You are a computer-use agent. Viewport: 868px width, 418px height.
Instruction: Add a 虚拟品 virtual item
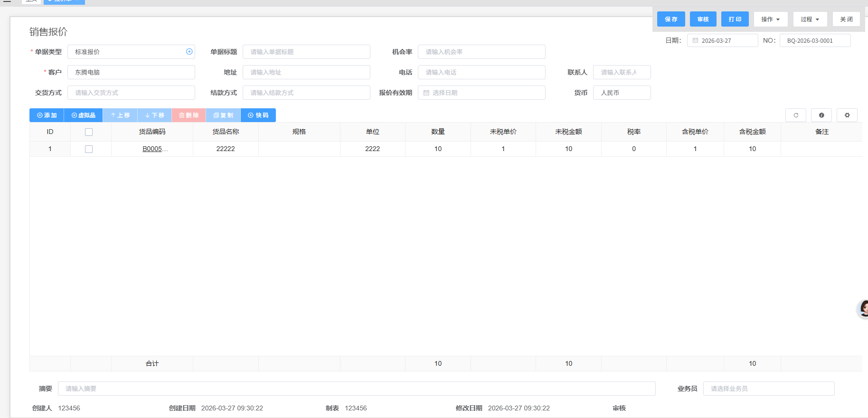[83, 115]
